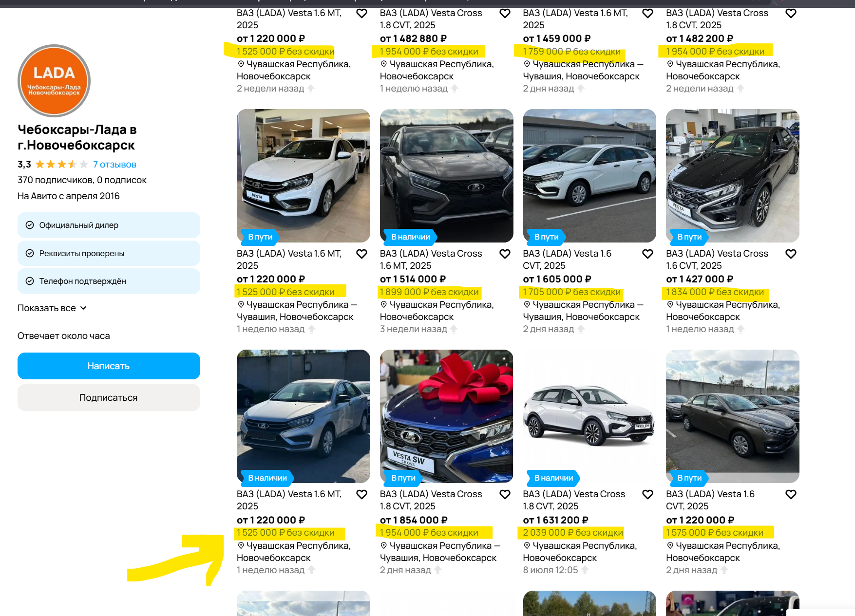855x616 pixels.
Task: Click the Подписаться button
Action: [109, 397]
